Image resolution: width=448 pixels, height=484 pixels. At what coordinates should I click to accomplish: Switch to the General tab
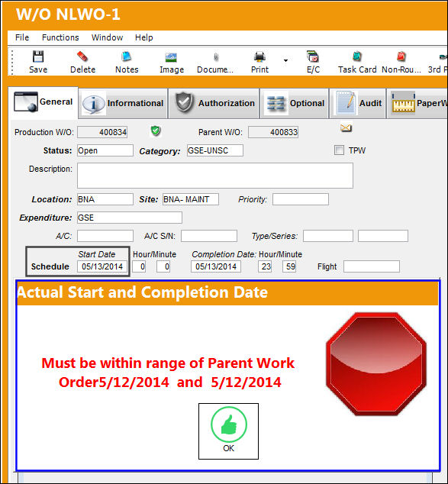pos(44,102)
